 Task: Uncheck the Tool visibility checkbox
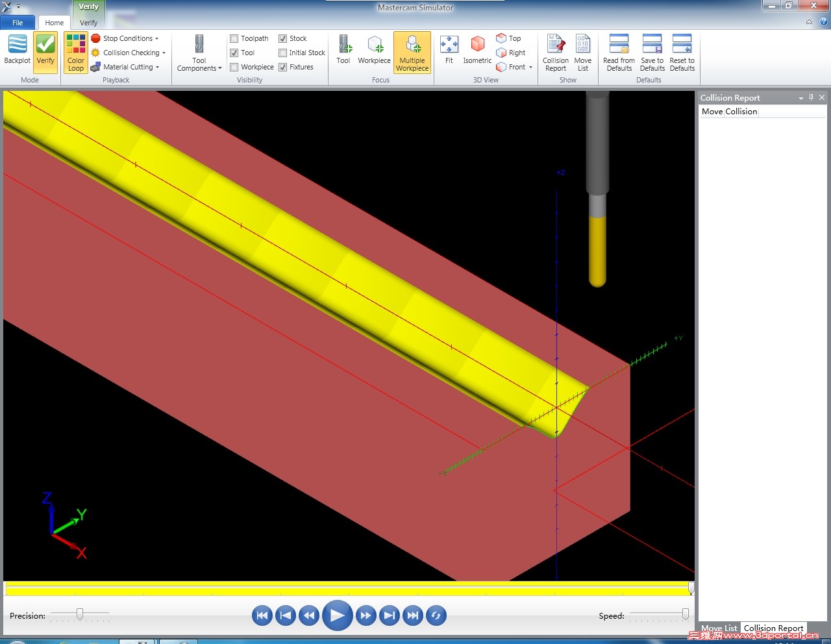[x=234, y=53]
